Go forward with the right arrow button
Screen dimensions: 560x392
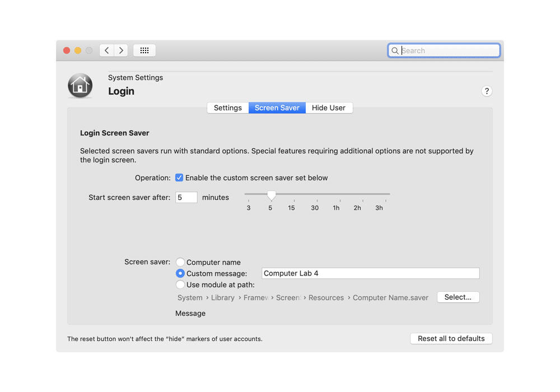click(x=121, y=50)
